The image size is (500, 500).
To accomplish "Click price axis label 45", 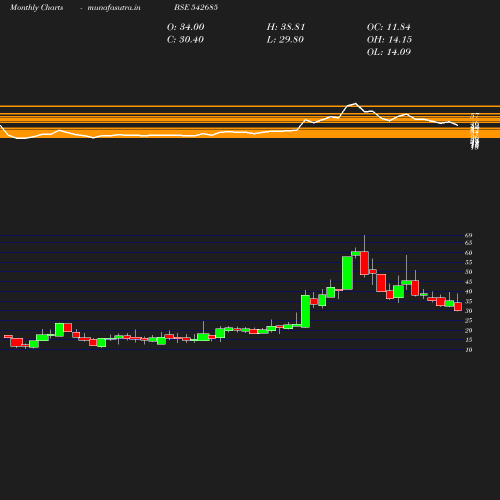I will (x=468, y=282).
